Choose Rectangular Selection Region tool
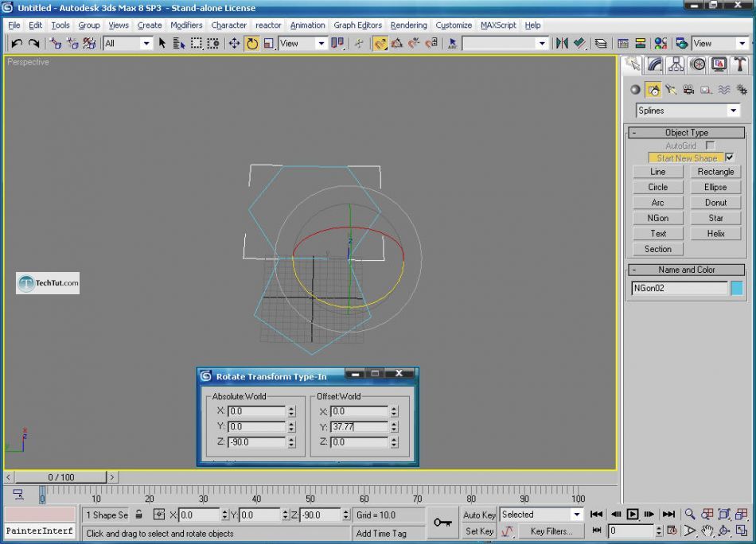Screen dimensions: 756x544 point(197,44)
